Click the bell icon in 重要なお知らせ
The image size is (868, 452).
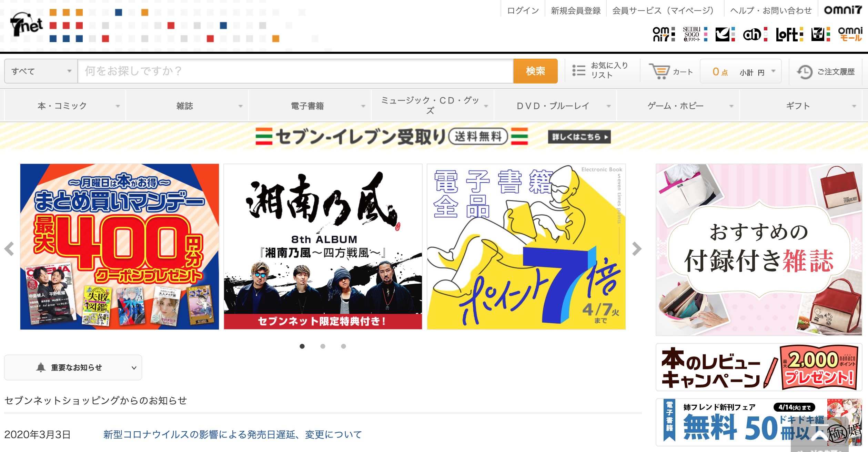click(x=41, y=367)
